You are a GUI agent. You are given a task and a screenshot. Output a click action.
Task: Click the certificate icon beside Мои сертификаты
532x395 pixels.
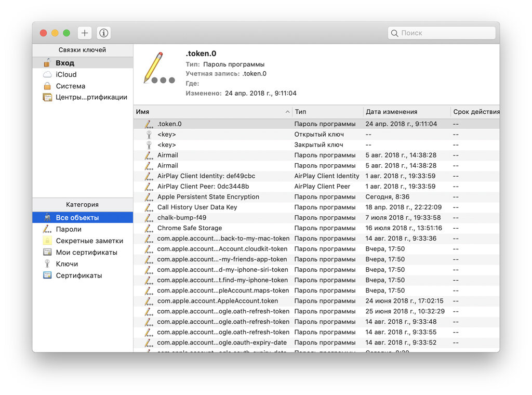pyautogui.click(x=47, y=252)
